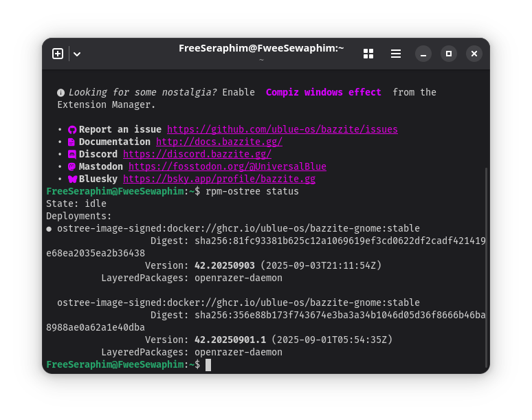The height and width of the screenshot is (420, 532).
Task: Click the timestamp 2025-09-03T21:11:54Z
Action: pos(321,265)
